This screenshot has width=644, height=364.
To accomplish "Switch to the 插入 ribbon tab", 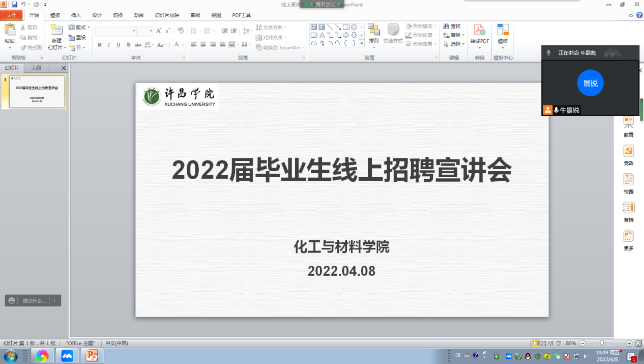I will click(x=76, y=15).
